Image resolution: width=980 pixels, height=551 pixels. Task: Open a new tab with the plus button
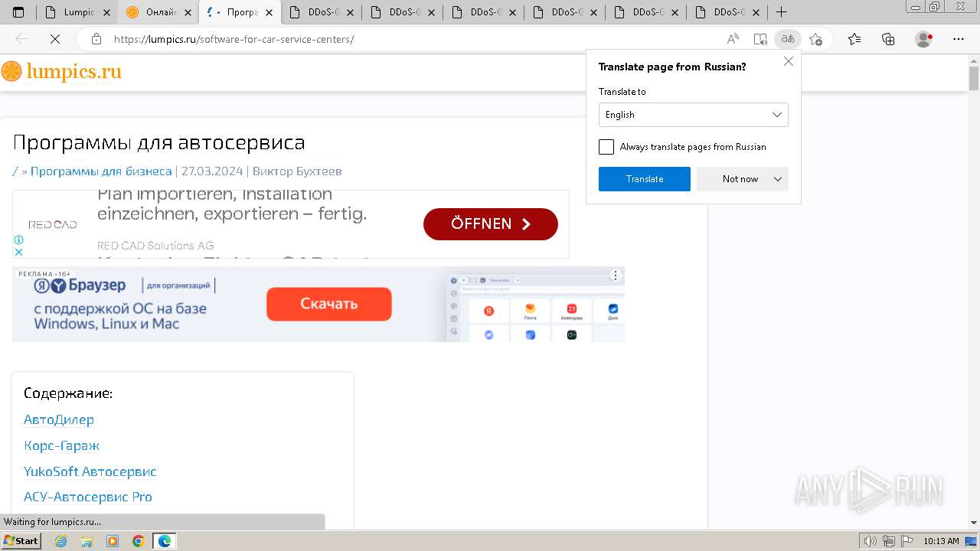[x=781, y=12]
